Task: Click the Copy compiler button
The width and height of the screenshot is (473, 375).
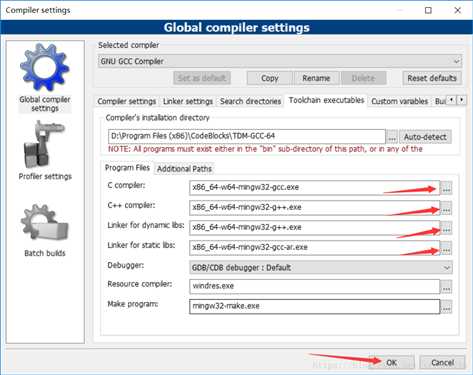Action: tap(269, 78)
